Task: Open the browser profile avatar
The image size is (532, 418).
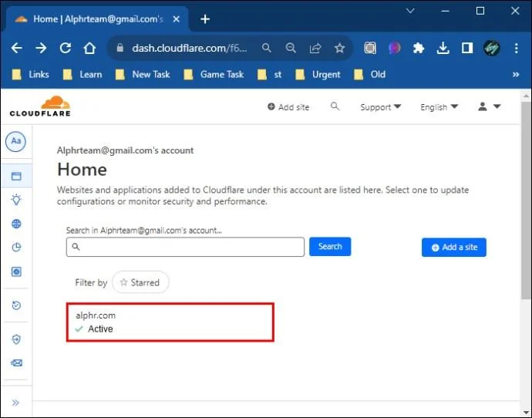Action: point(492,48)
